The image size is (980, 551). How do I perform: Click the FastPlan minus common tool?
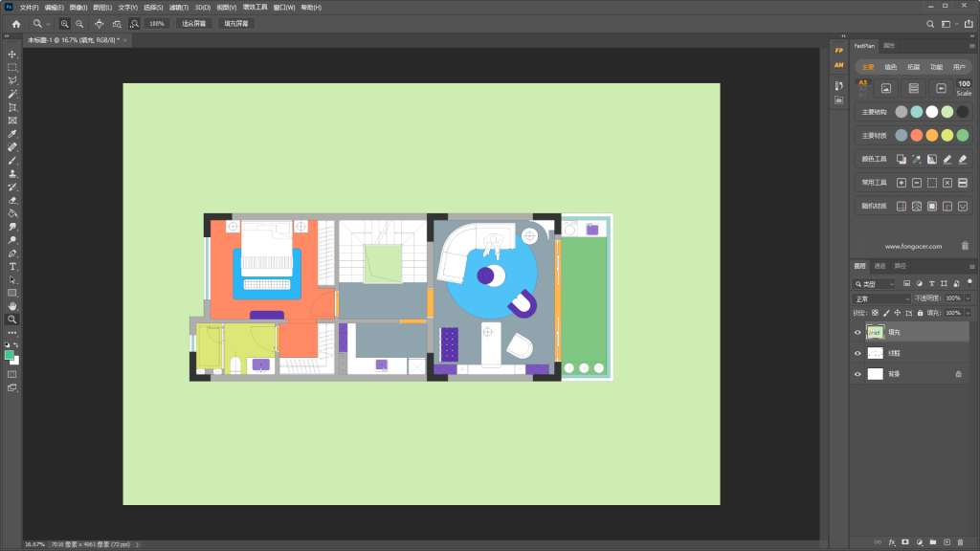click(x=916, y=183)
